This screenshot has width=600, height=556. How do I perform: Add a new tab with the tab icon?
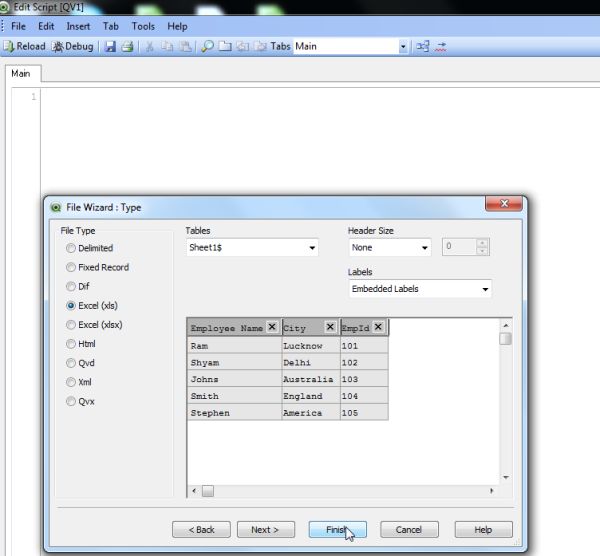[x=225, y=46]
